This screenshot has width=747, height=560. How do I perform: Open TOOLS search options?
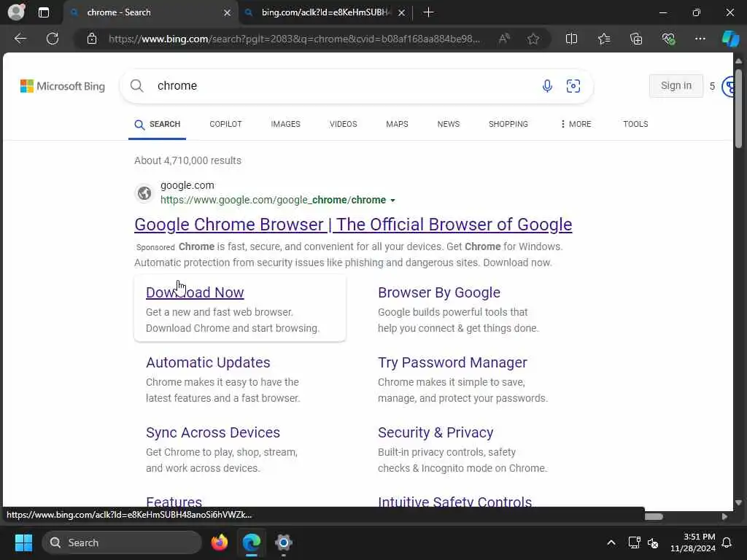point(635,124)
